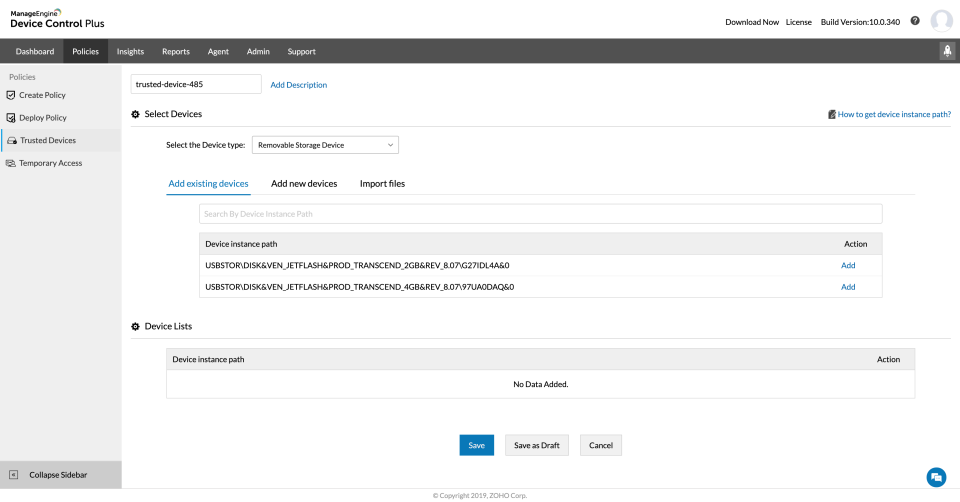Click the rocket quick-launch icon
Screen dimensions: 960x502
947,51
